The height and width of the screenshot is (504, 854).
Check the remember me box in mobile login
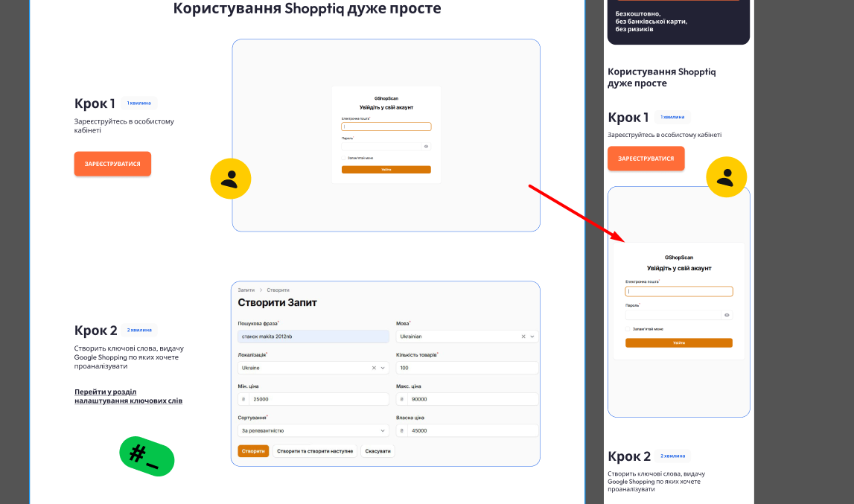(x=628, y=329)
